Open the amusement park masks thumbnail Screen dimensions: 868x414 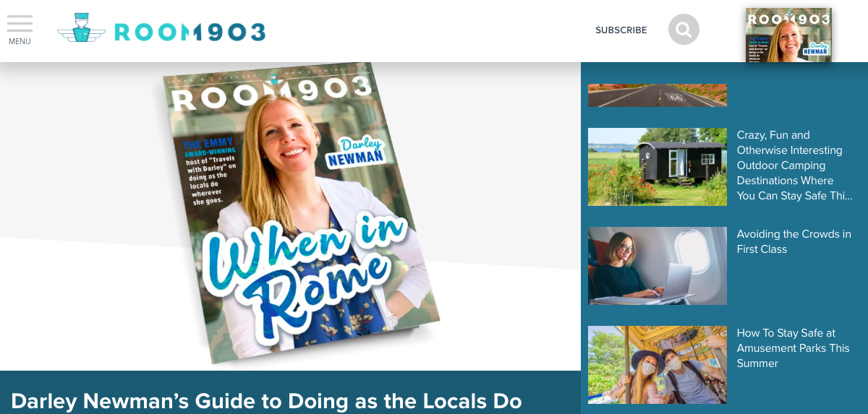click(x=658, y=365)
